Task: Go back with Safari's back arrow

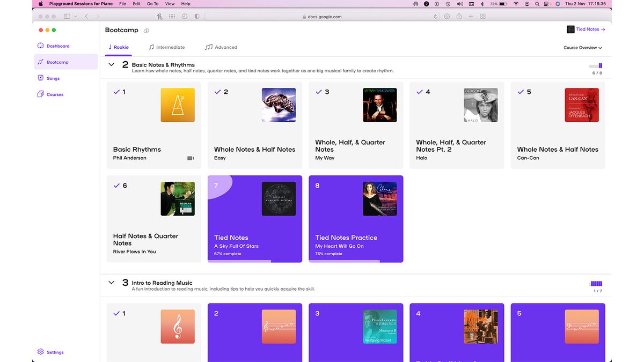Action: click(x=86, y=17)
